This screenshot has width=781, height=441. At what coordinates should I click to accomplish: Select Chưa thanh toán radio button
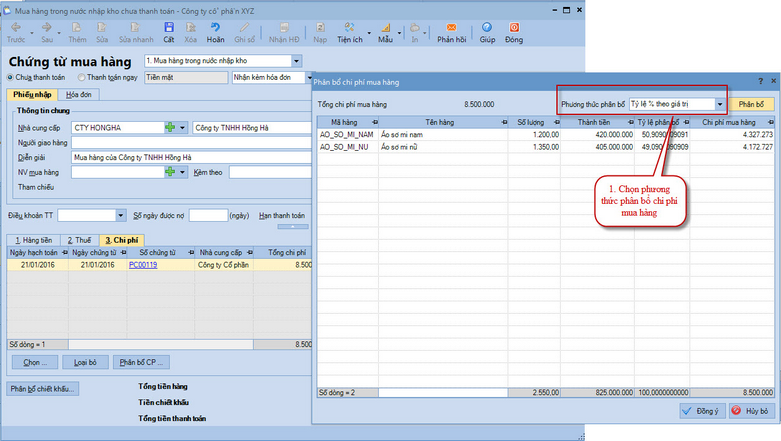point(10,77)
